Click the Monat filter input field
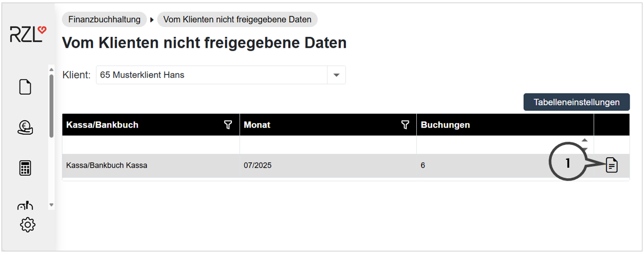644x255 pixels. click(328, 145)
